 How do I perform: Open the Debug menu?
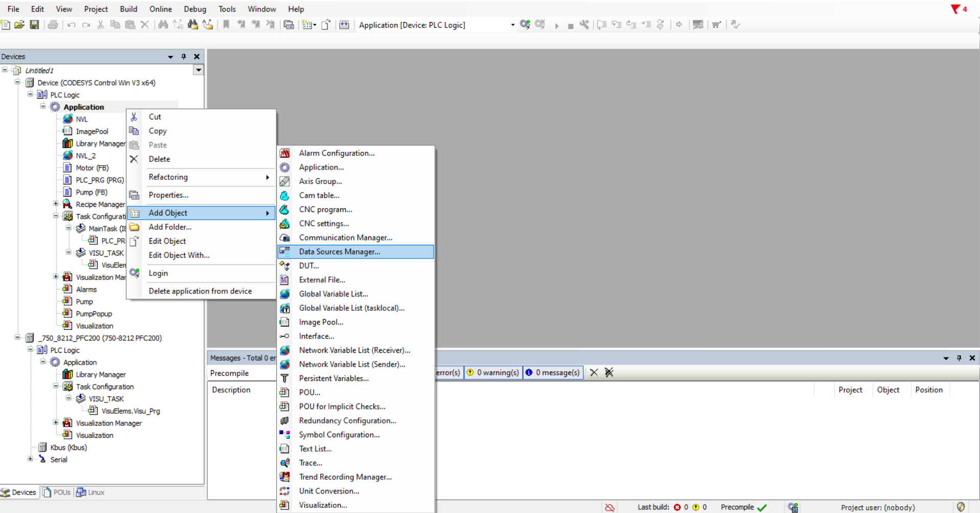195,9
